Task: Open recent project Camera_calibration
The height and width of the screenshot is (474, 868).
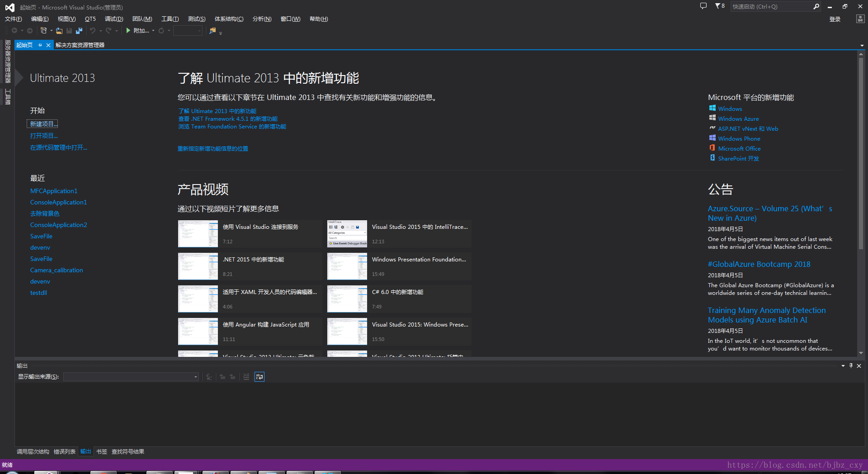Action: click(57, 270)
